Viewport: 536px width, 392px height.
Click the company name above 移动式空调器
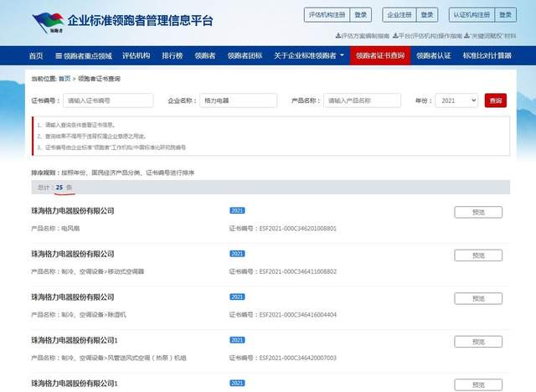73,254
